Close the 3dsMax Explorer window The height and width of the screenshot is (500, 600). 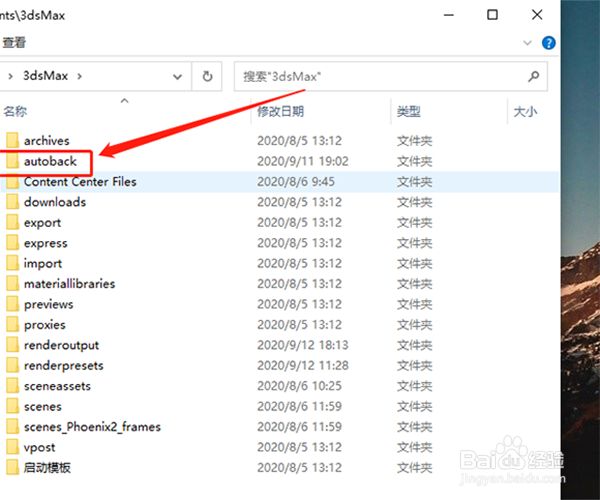[x=537, y=15]
